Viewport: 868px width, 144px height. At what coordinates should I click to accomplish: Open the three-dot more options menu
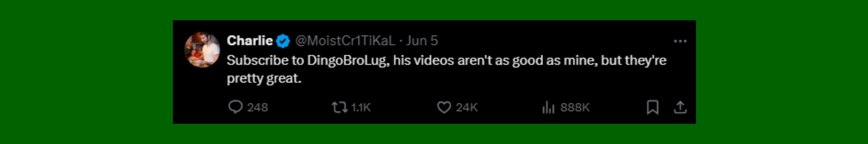[680, 41]
